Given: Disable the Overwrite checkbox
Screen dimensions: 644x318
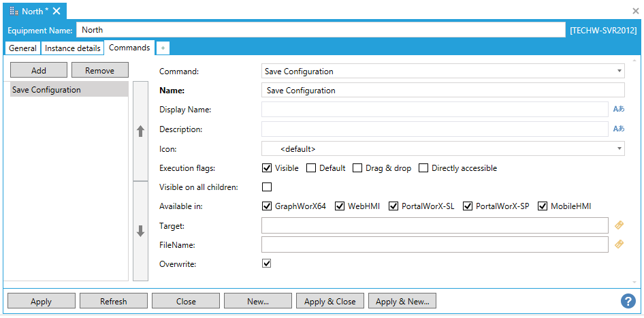Looking at the screenshot, I should 267,263.
